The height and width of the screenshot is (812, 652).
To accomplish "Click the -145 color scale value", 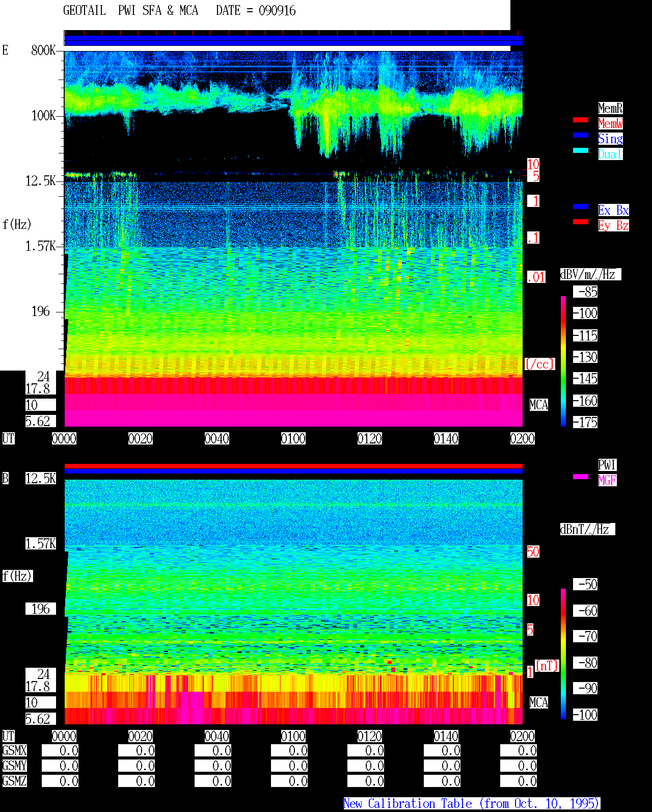I will click(x=585, y=378).
